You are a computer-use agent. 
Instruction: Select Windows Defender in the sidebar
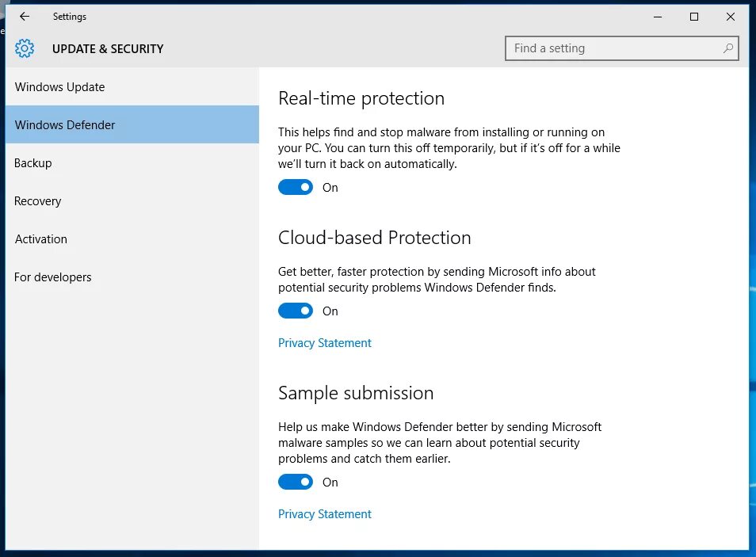(x=65, y=125)
